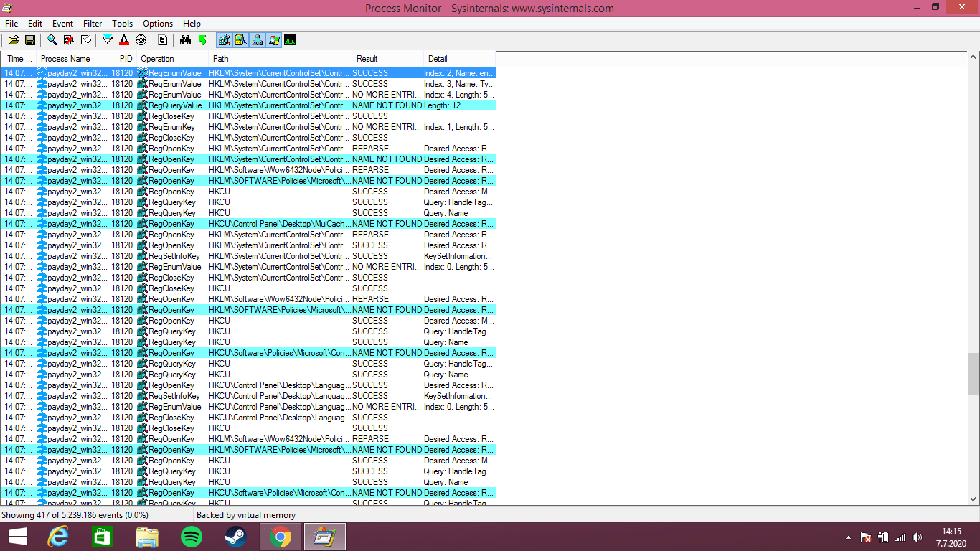Click the Process Monitor taskbar button

pyautogui.click(x=325, y=537)
